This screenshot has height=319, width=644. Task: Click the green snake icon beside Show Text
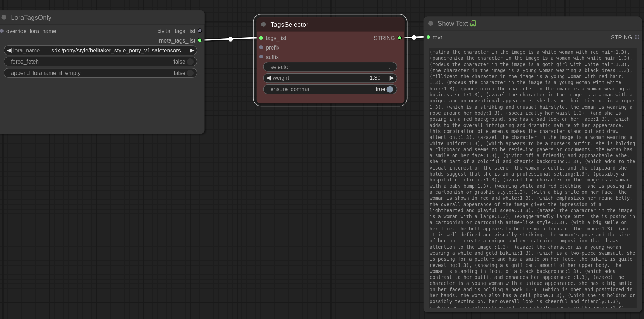(473, 24)
